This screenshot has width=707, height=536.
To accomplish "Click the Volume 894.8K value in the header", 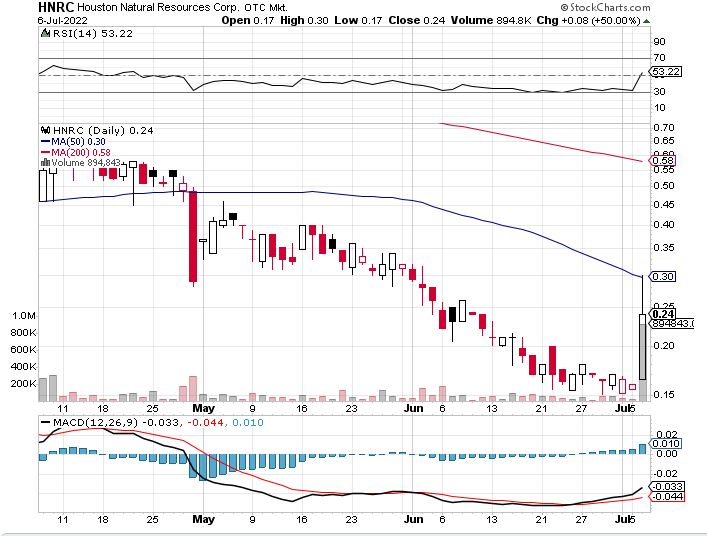I will tap(491, 20).
